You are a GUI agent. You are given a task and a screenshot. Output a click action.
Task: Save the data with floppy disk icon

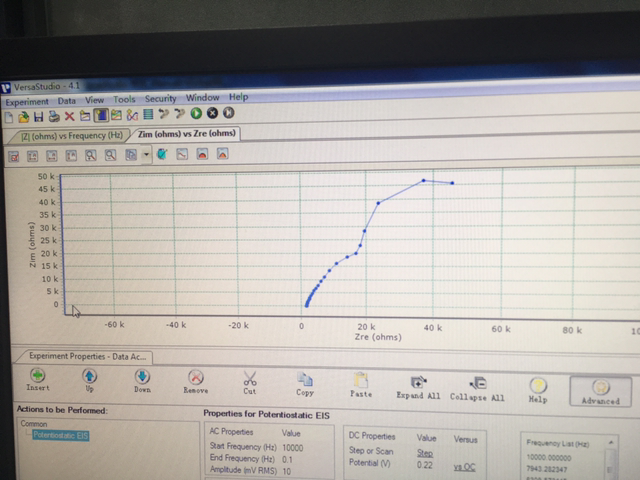click(x=38, y=117)
